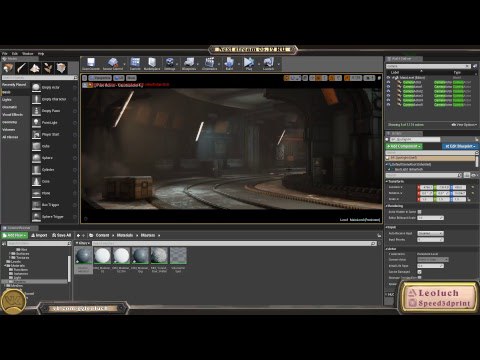
Task: Open the viewport Perspective dropdown
Action: (x=100, y=78)
